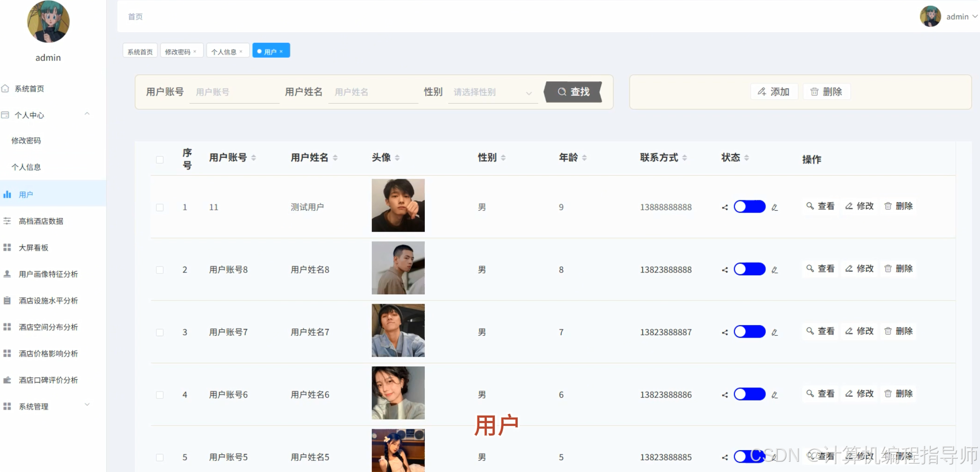Viewport: 980px width, 472px height.
Task: Open 酒店价格影响分析 page
Action: tap(47, 353)
